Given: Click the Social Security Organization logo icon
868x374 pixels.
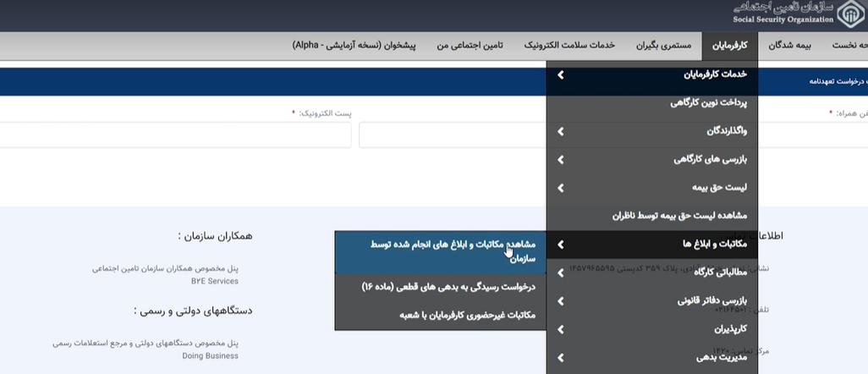Looking at the screenshot, I should point(852,15).
